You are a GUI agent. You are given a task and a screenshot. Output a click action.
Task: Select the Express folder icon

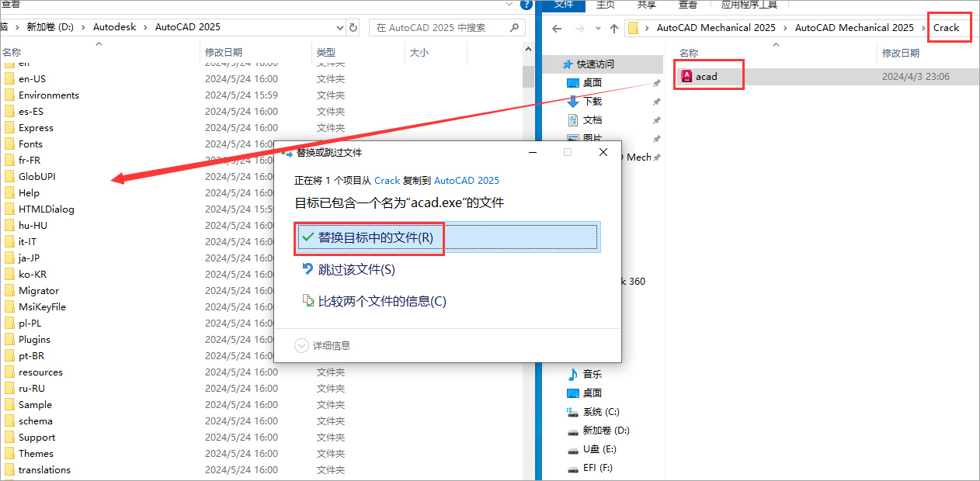[x=9, y=127]
